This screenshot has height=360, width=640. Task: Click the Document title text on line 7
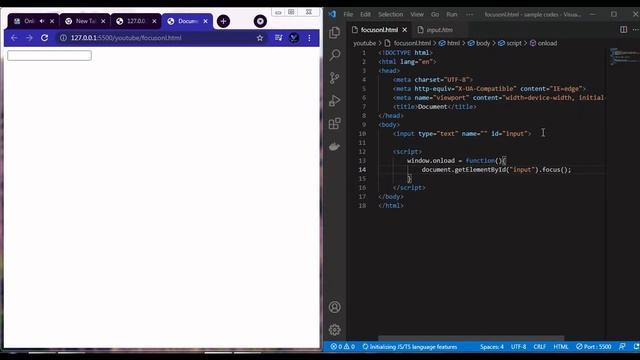click(433, 107)
